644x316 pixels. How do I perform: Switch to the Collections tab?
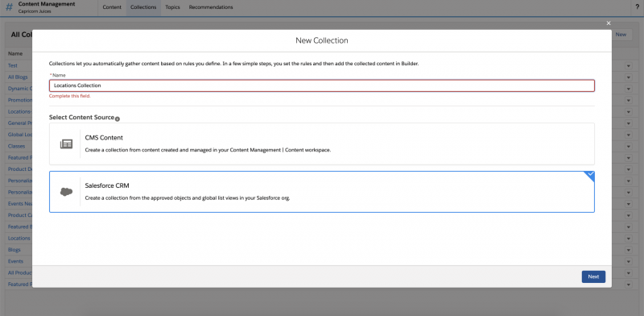(x=143, y=7)
